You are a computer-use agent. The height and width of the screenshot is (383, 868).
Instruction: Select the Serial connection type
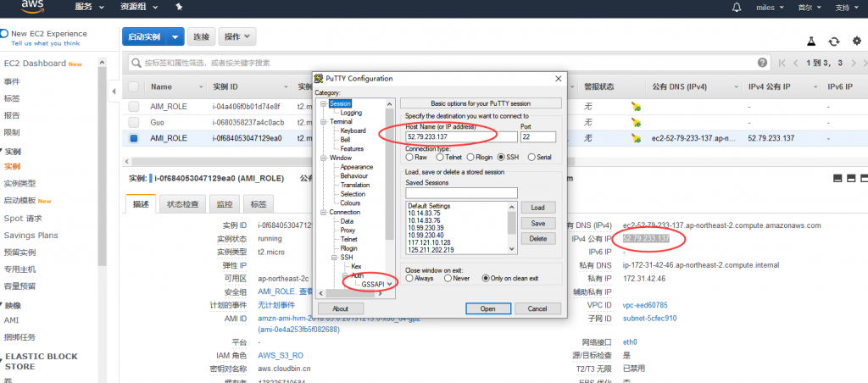pyautogui.click(x=531, y=158)
